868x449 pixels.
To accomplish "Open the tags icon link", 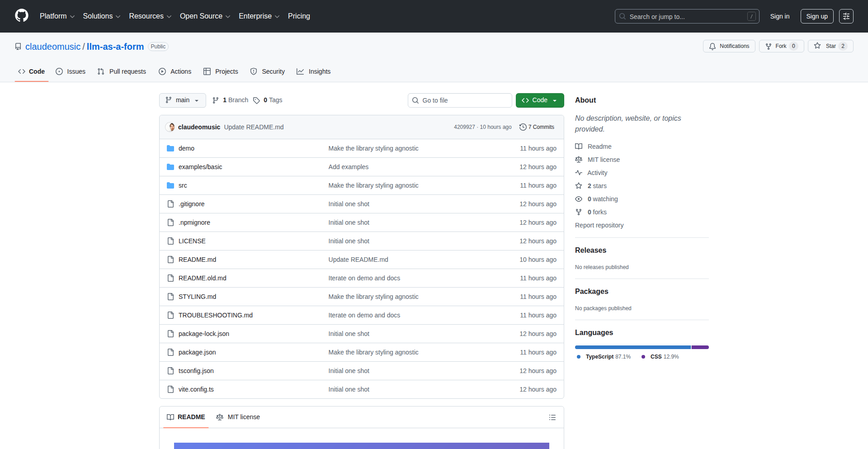I will coord(256,100).
